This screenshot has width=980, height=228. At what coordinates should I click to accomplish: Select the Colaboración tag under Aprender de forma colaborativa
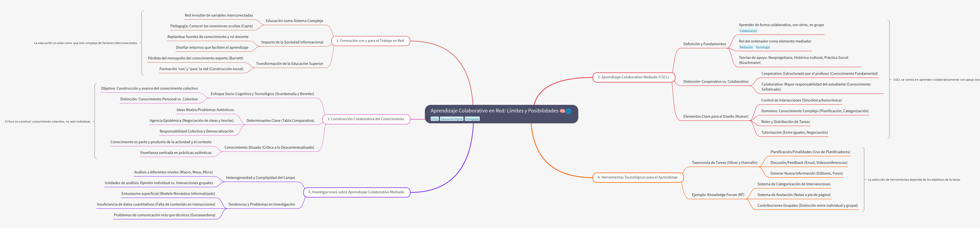pos(748,31)
